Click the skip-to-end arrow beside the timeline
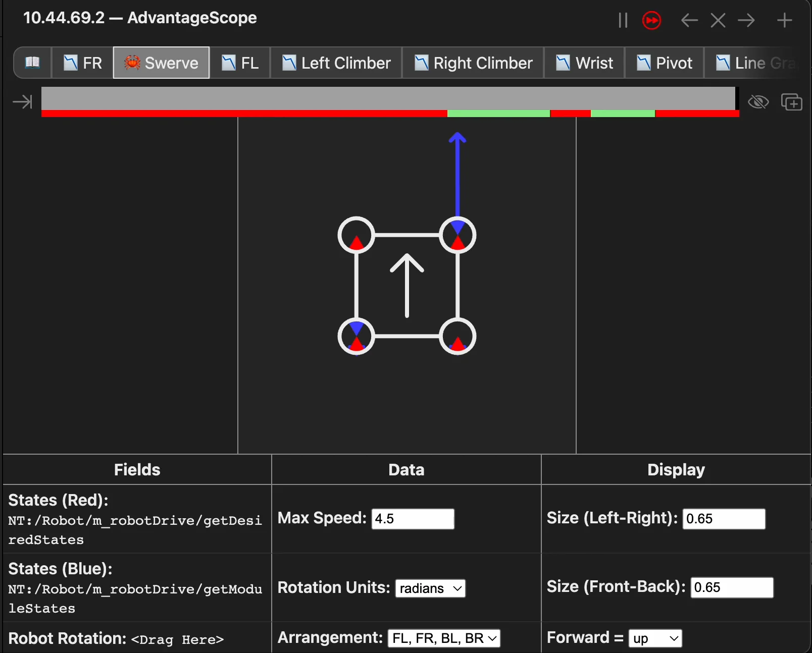 pyautogui.click(x=22, y=101)
